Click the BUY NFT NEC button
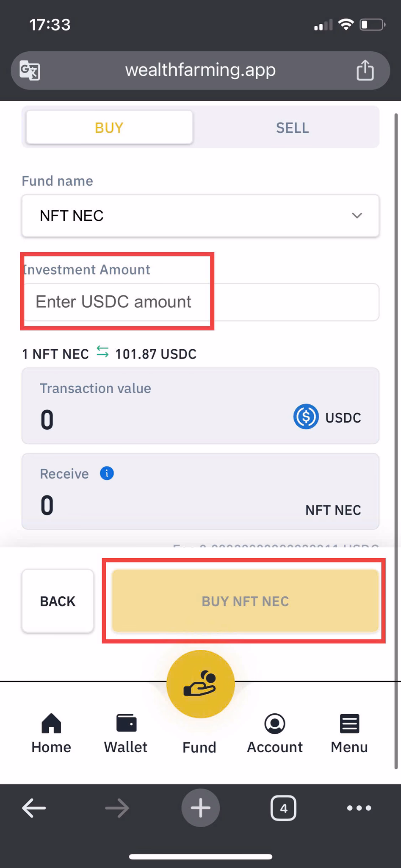 tap(245, 601)
